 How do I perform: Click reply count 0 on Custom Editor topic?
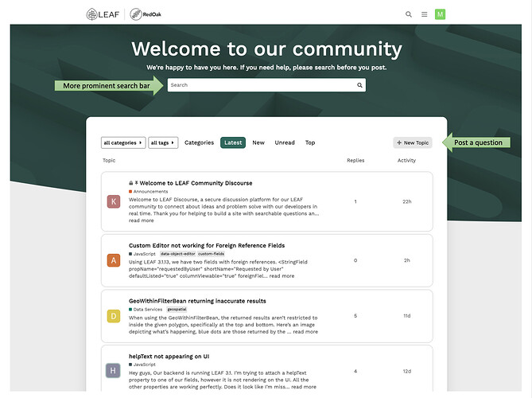[x=355, y=260]
